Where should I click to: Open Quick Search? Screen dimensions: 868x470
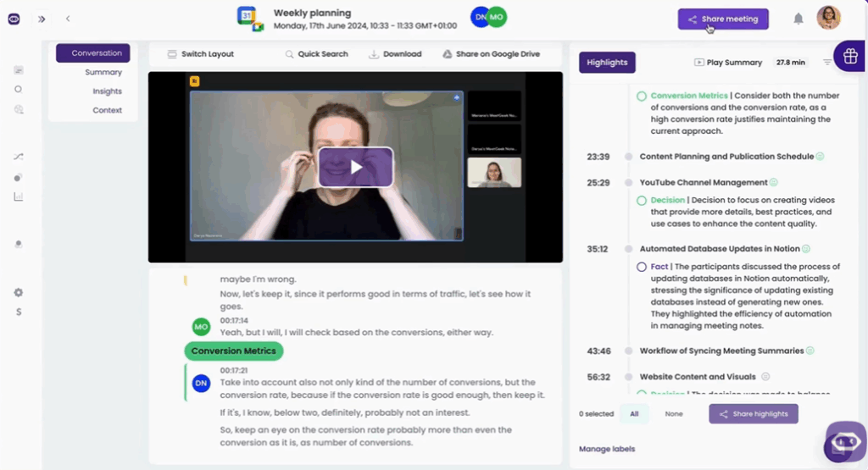pos(317,54)
